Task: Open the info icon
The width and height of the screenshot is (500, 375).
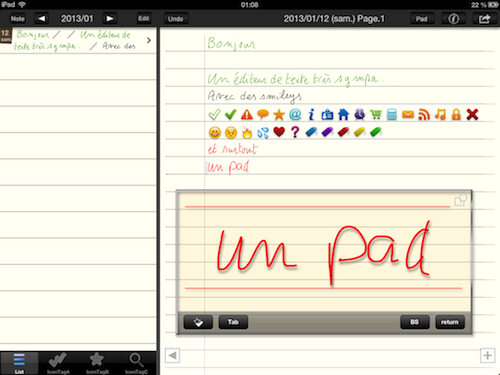Action: (453, 19)
